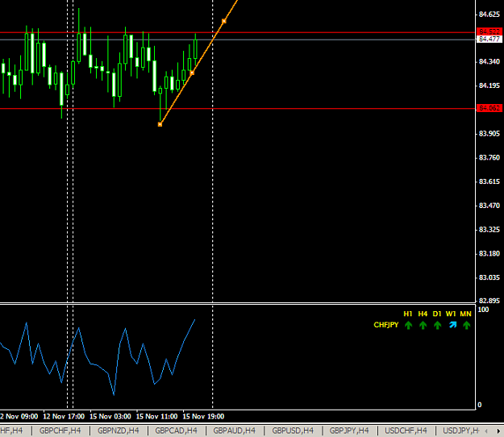Viewport: 504px width, 437px height.
Task: Click the MN green up-arrow trend indicator
Action: (x=466, y=326)
